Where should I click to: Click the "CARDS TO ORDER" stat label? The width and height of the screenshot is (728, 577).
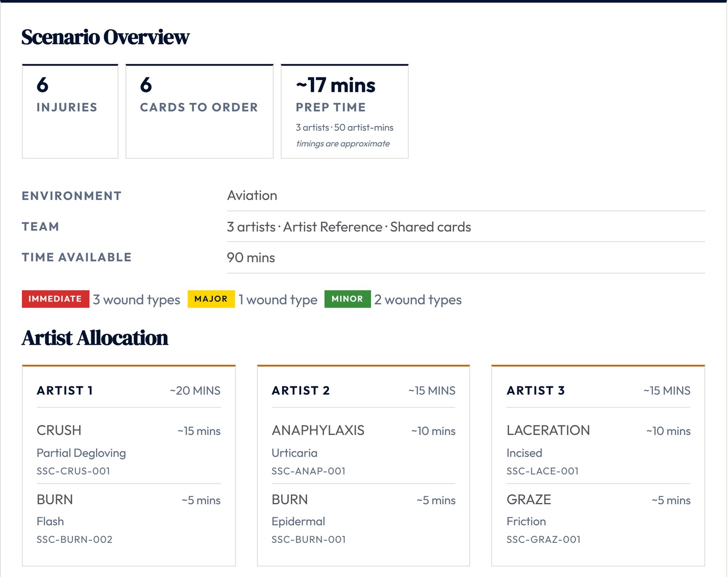click(x=199, y=107)
